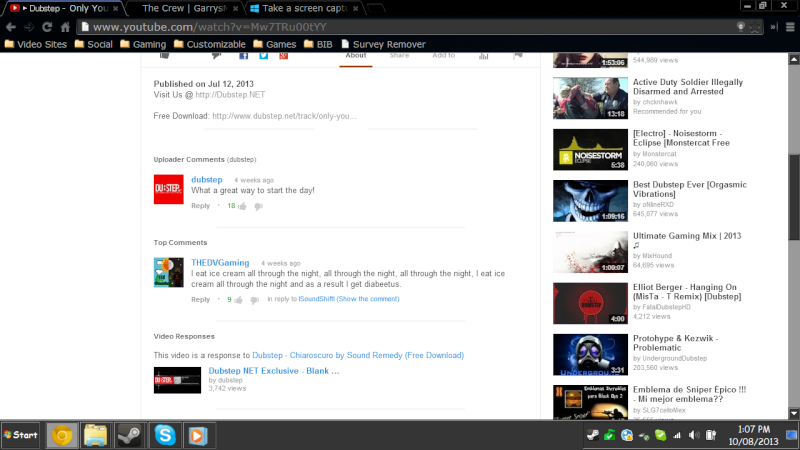Reply to THEDVGaming's comment
Viewport: 800px width, 450px height.
pos(201,299)
